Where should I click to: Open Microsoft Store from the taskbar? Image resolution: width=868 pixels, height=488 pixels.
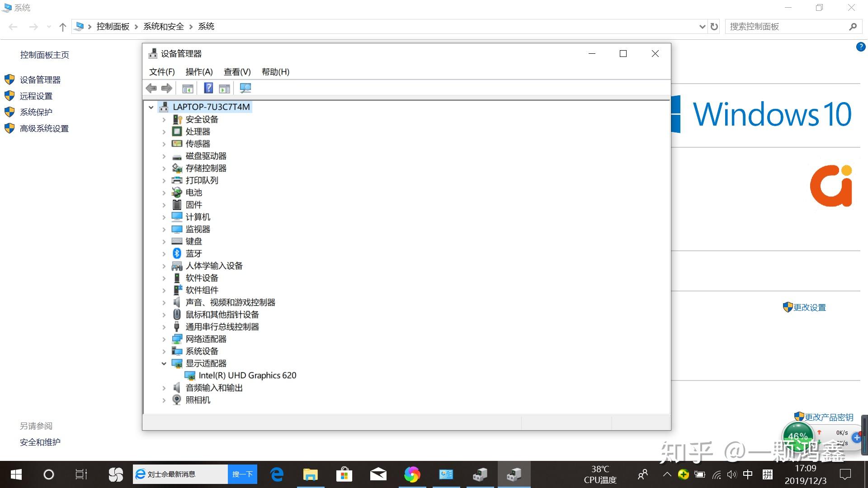(344, 474)
